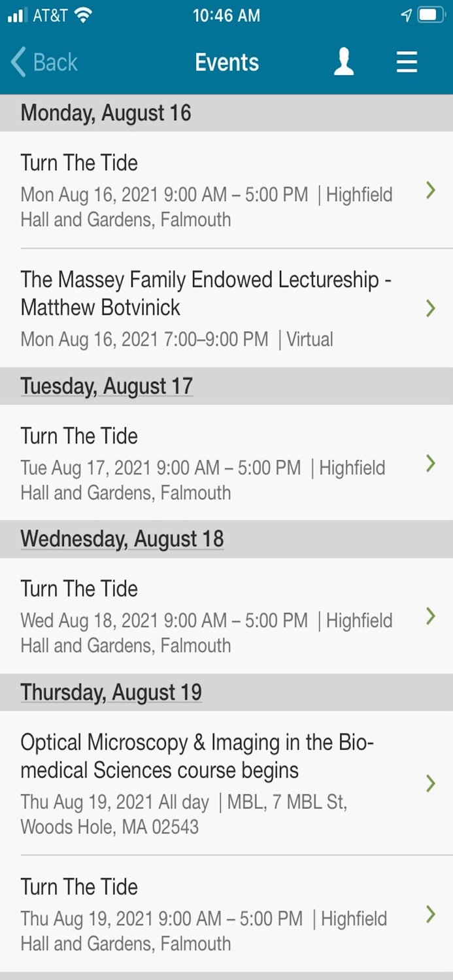Tap the green chevron on Massey Family Lectureship
This screenshot has width=453, height=980.
point(430,308)
